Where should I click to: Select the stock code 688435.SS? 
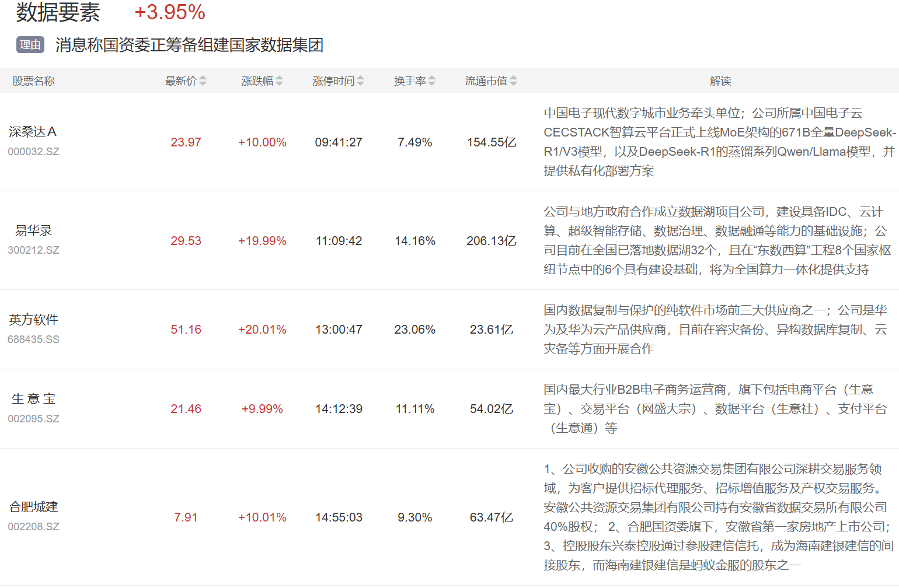click(x=33, y=339)
